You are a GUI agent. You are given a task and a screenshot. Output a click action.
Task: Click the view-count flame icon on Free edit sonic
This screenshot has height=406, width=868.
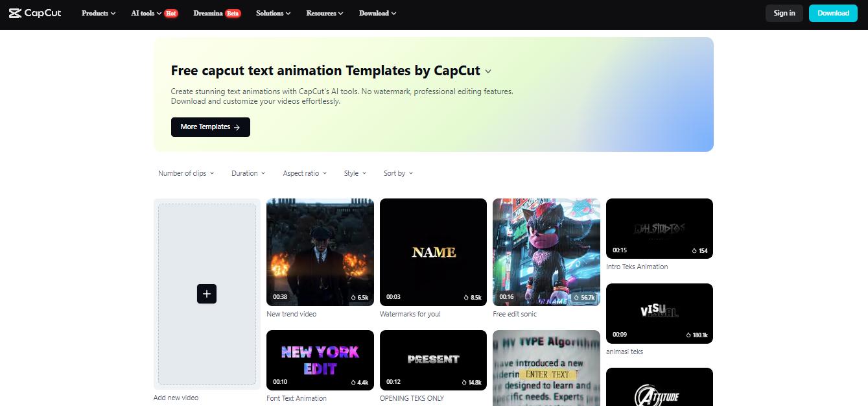pyautogui.click(x=575, y=297)
